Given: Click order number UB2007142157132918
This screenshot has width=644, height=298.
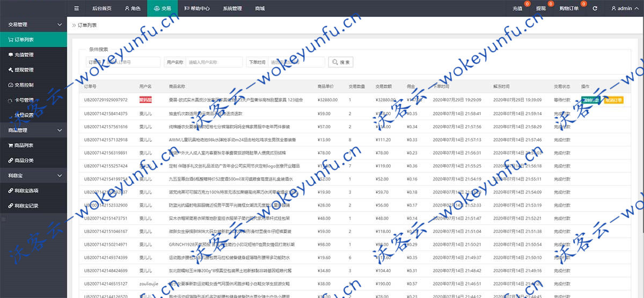Looking at the screenshot, I should tap(106, 140).
